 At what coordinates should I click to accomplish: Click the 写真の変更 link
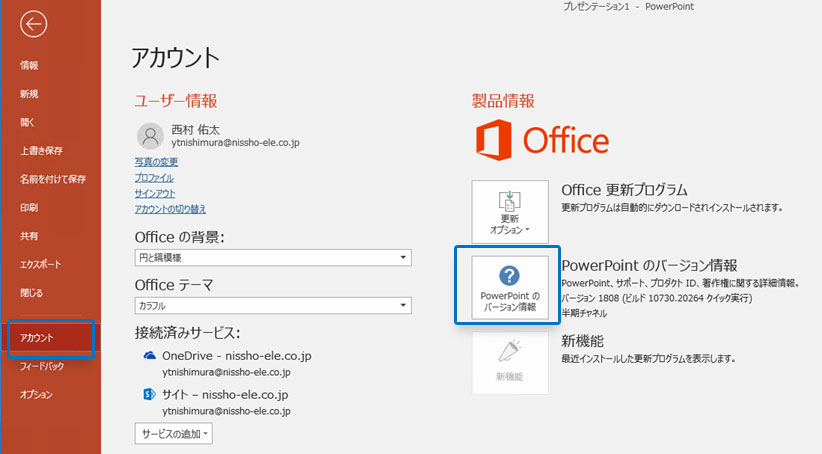pos(156,162)
